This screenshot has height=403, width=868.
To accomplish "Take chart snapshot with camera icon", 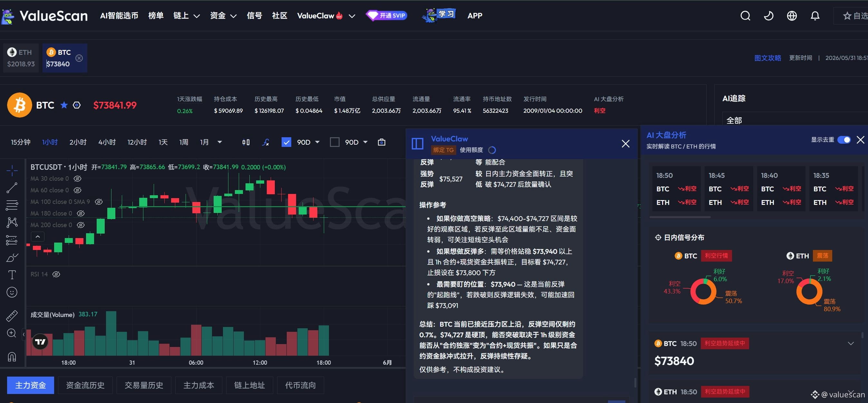I will (381, 142).
